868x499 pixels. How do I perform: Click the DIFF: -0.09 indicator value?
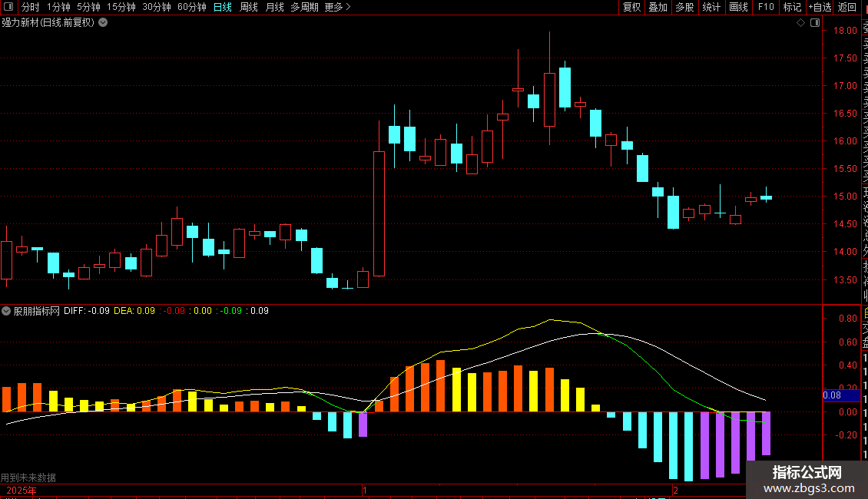click(x=86, y=311)
